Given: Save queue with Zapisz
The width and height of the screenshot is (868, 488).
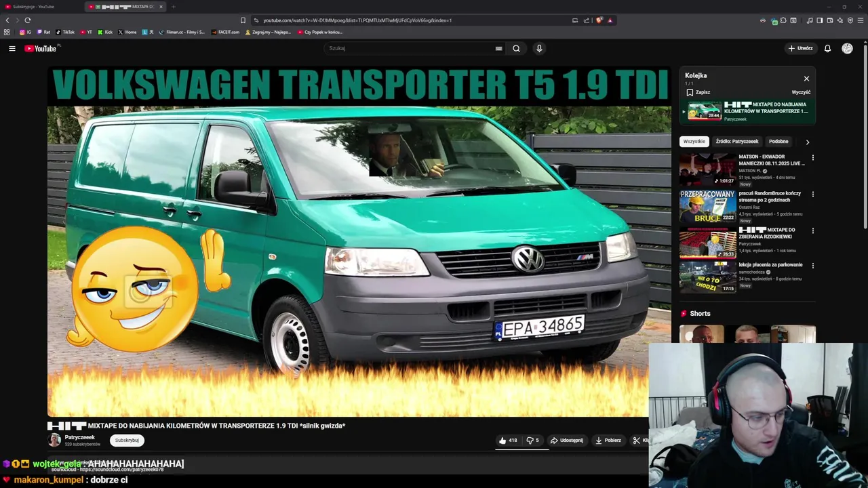Looking at the screenshot, I should click(698, 92).
